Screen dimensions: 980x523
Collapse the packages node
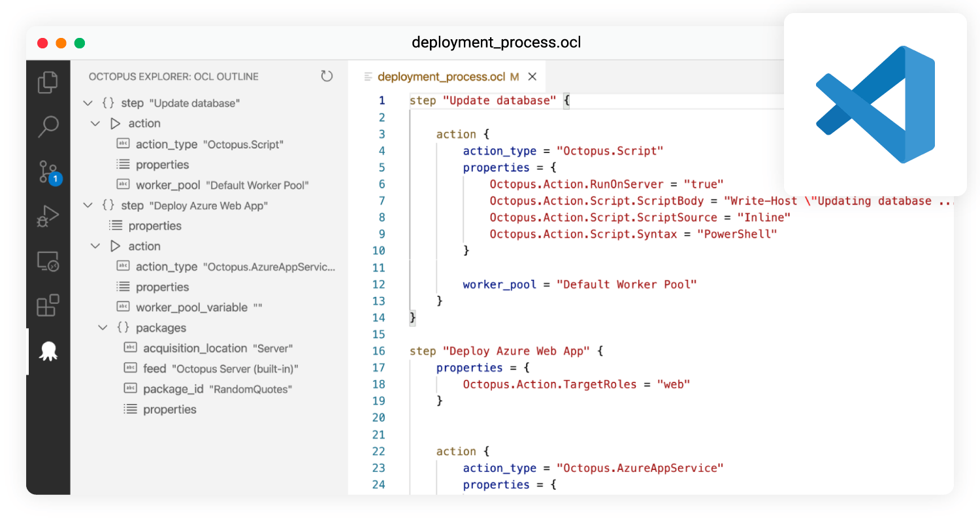click(103, 328)
